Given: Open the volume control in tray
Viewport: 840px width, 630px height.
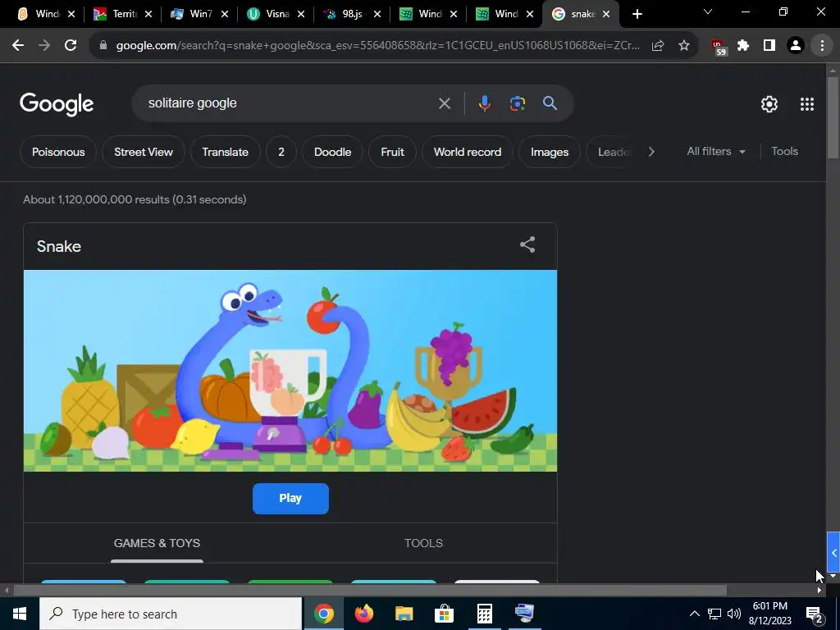Looking at the screenshot, I should point(734,614).
